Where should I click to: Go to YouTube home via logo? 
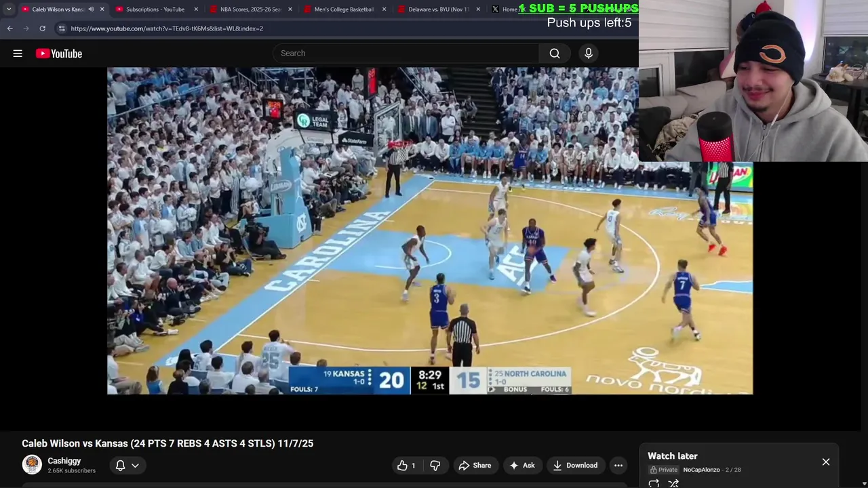coord(59,54)
